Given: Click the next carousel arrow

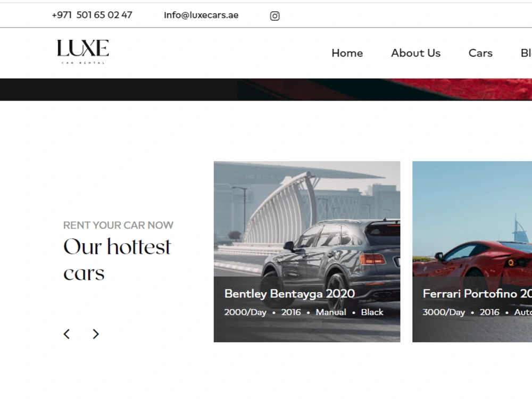Looking at the screenshot, I should point(96,334).
